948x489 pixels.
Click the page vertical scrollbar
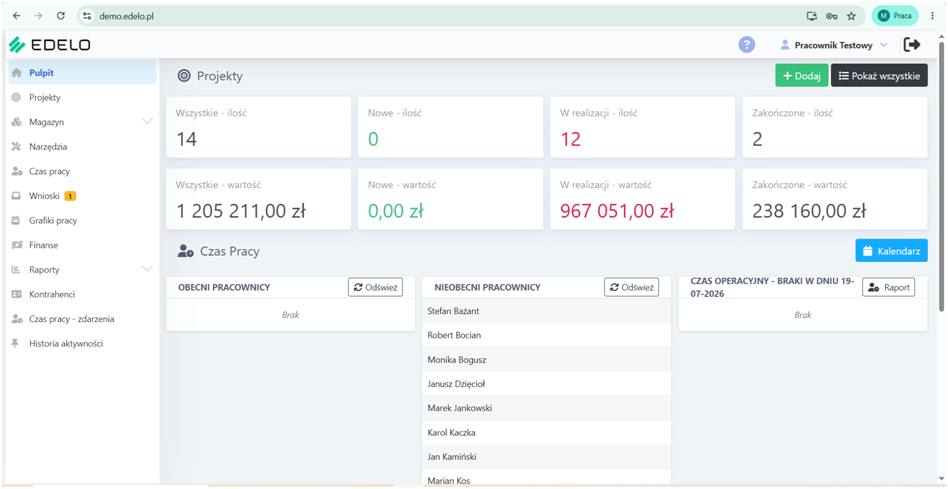pyautogui.click(x=941, y=176)
